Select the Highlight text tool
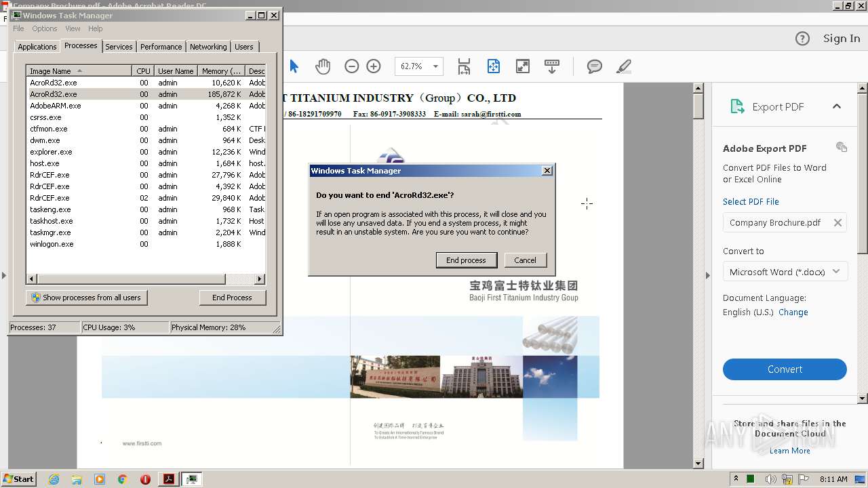Image resolution: width=868 pixels, height=488 pixels. tap(624, 66)
